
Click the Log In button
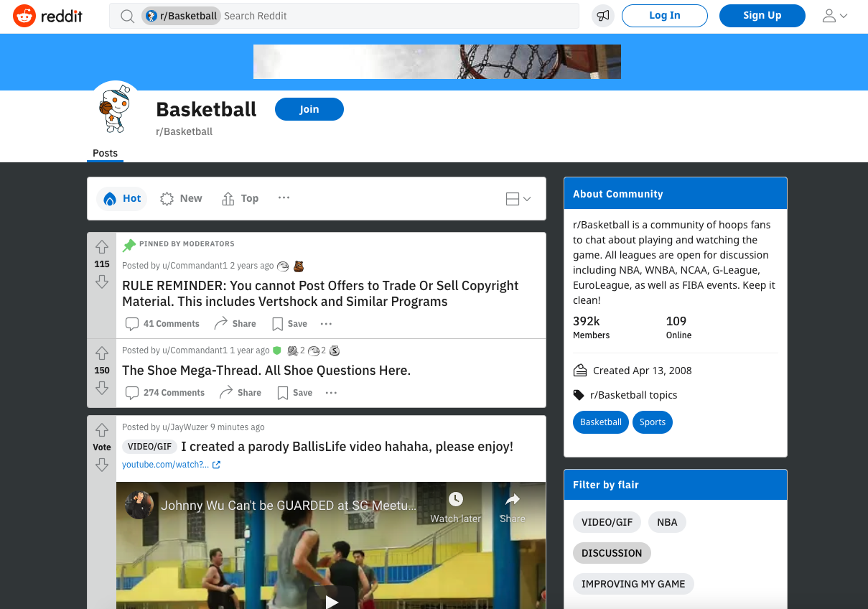(665, 16)
